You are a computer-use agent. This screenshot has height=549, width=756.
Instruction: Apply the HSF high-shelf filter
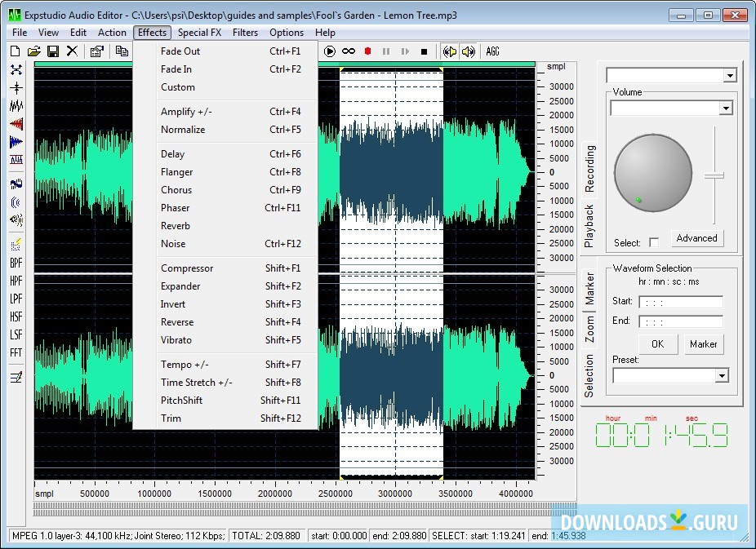pos(16,317)
